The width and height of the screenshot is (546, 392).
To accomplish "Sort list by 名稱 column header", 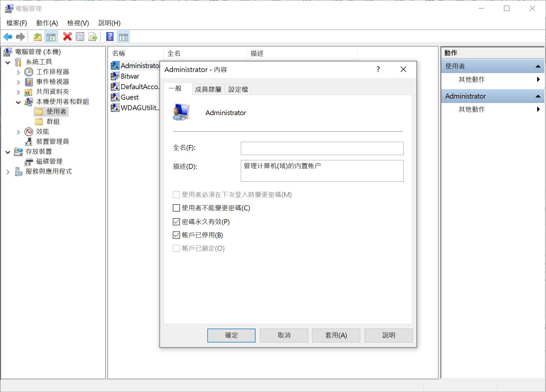I will pos(136,53).
